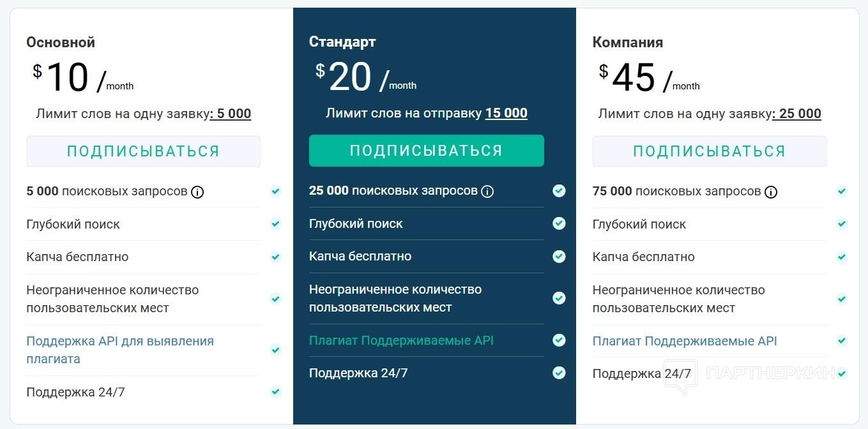The image size is (868, 429).
Task: Click the underlined 5 000 word limit
Action: coord(233,114)
